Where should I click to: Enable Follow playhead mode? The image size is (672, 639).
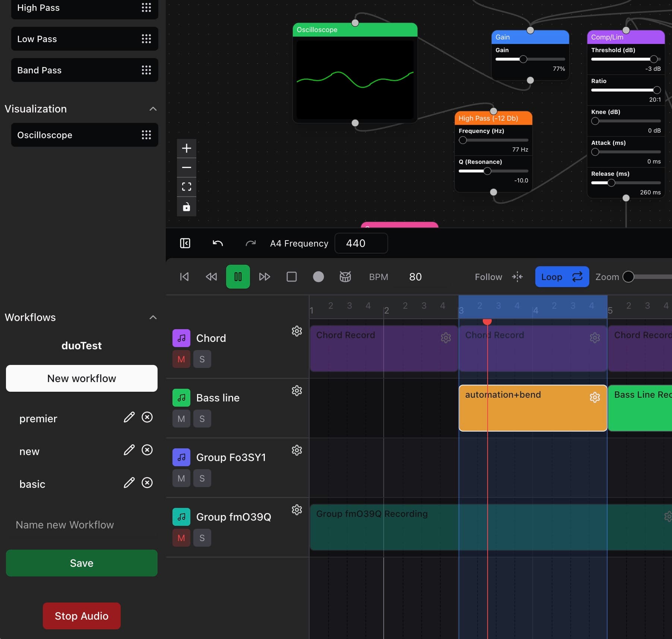488,277
